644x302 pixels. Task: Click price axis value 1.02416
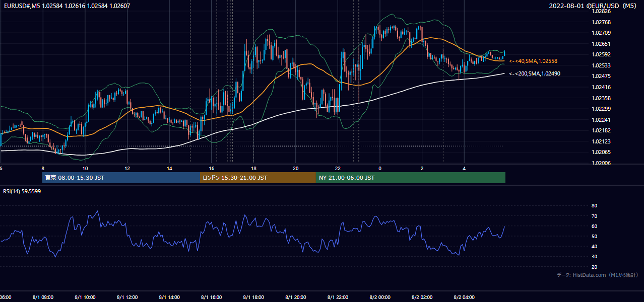coord(601,87)
